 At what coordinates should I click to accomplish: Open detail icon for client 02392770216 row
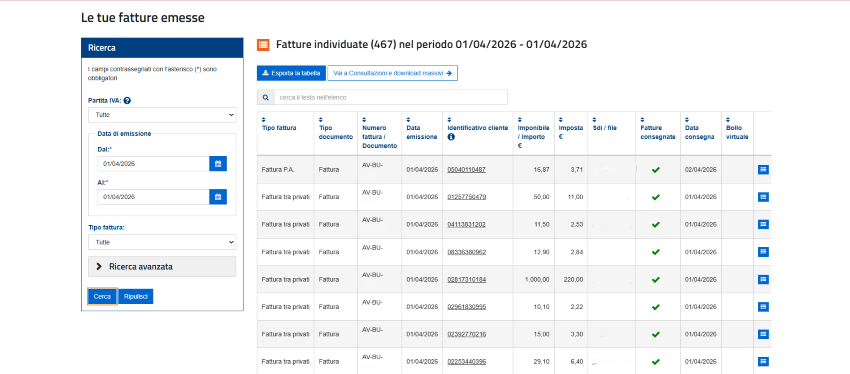(763, 334)
